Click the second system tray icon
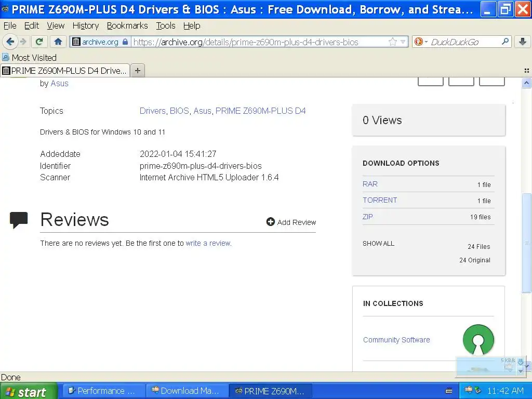The image size is (532, 399). click(478, 390)
